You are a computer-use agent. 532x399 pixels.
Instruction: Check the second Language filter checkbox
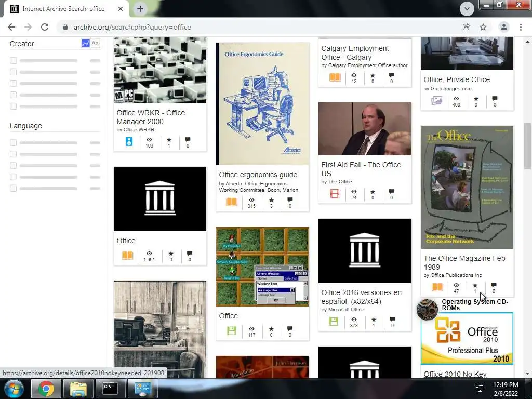click(13, 154)
